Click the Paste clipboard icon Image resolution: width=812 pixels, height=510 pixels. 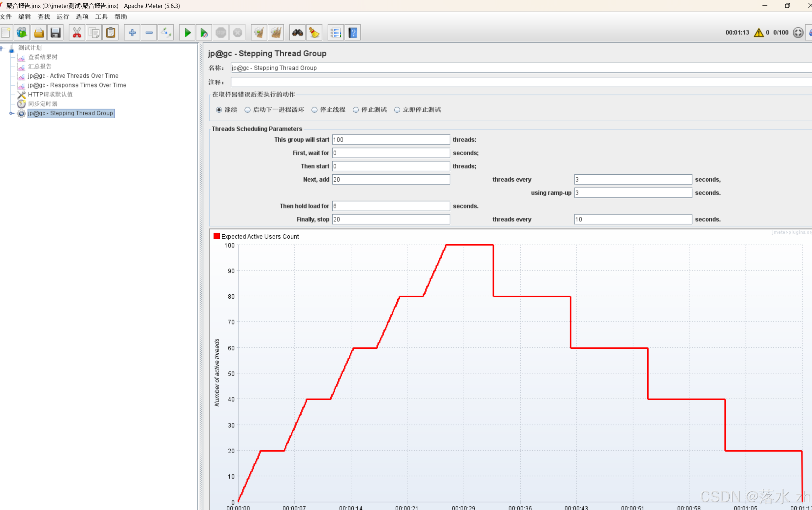(x=111, y=33)
